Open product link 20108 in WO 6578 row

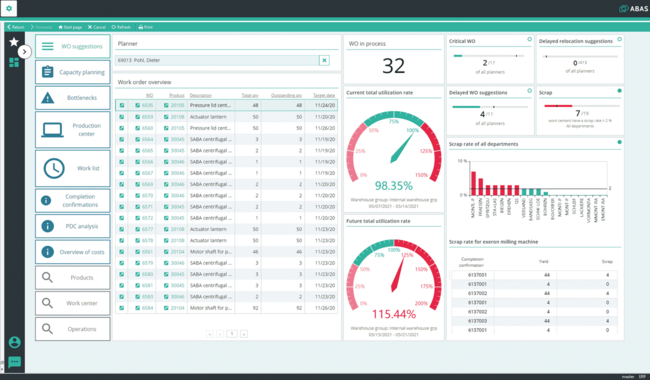coord(177,240)
